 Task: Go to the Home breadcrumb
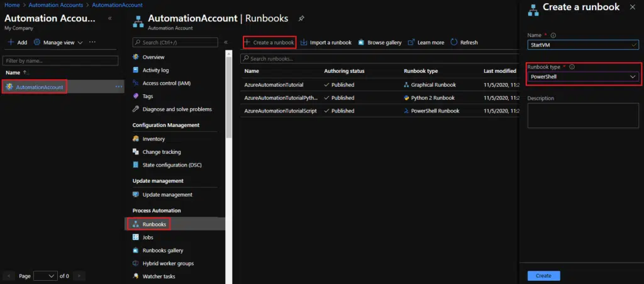(x=12, y=5)
